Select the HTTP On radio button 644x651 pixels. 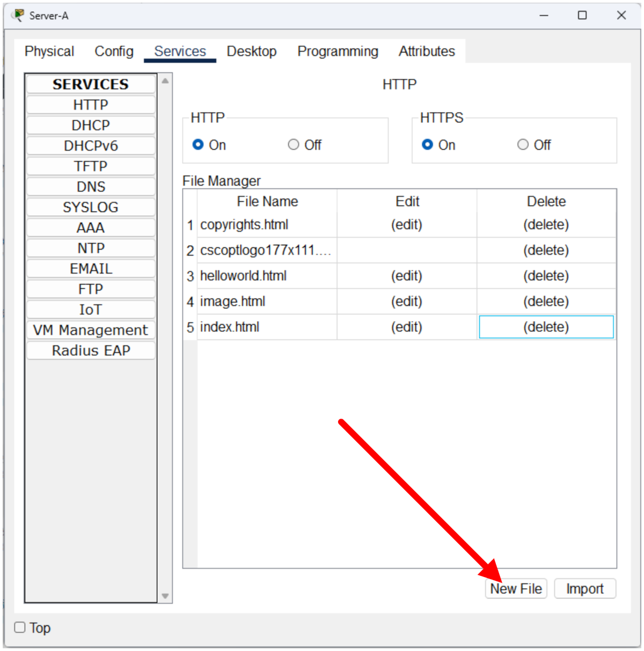[198, 145]
